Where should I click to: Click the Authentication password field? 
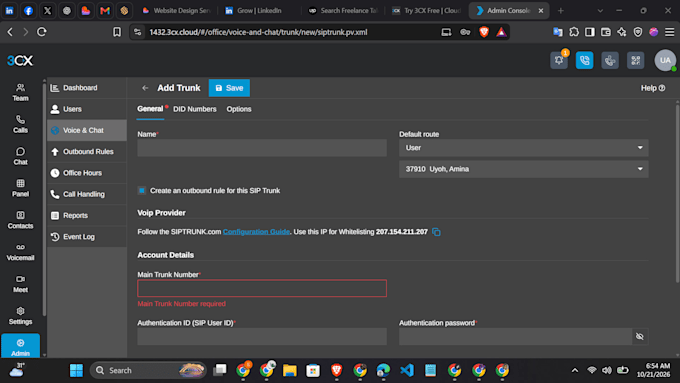click(516, 337)
